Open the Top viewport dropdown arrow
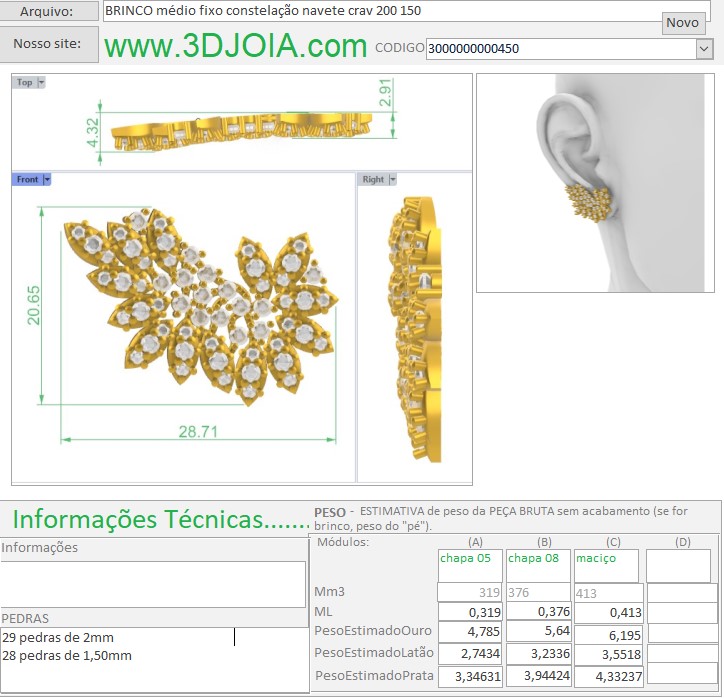 tap(41, 83)
